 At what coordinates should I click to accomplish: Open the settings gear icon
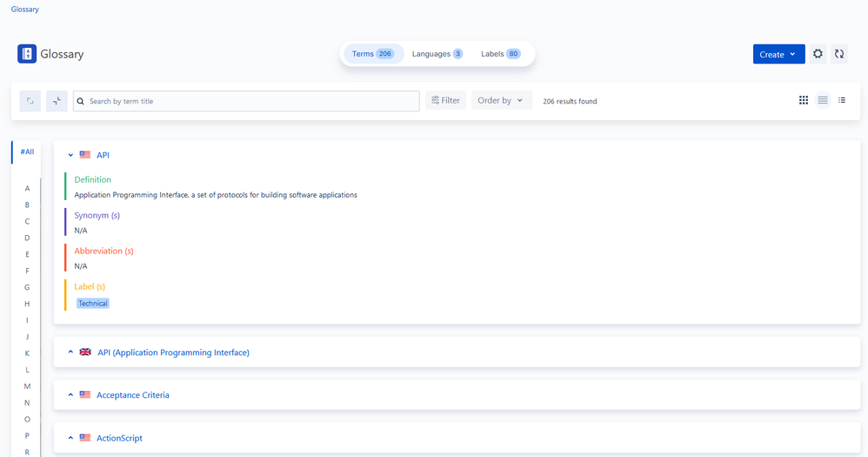pyautogui.click(x=818, y=54)
